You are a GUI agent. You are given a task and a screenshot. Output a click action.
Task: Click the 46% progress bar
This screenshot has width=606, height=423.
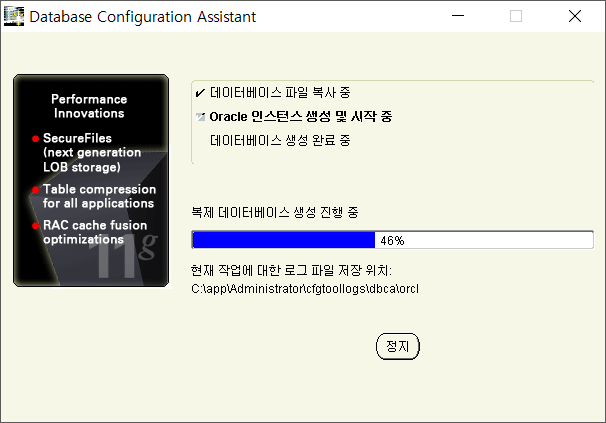pyautogui.click(x=392, y=240)
